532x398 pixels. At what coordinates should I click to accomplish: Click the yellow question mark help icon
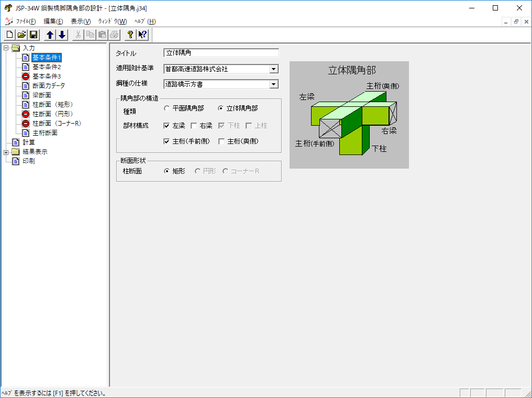coord(130,35)
